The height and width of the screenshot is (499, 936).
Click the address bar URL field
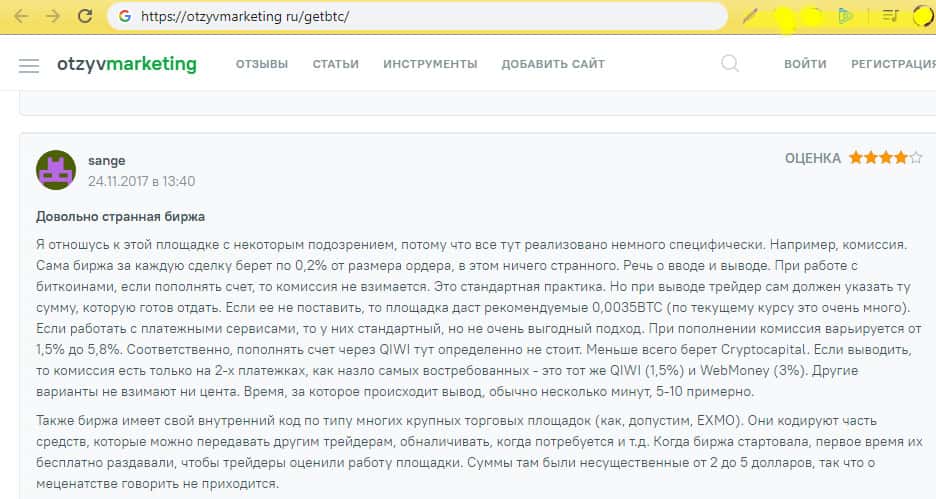[x=420, y=17]
